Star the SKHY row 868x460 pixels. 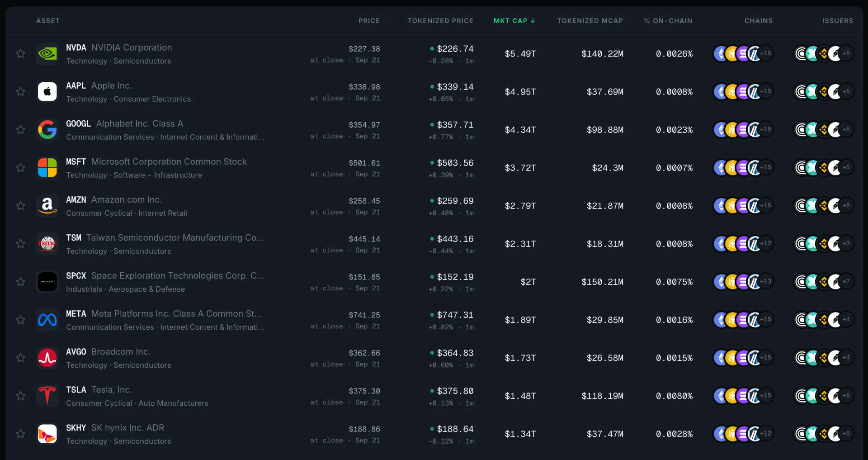click(x=20, y=434)
